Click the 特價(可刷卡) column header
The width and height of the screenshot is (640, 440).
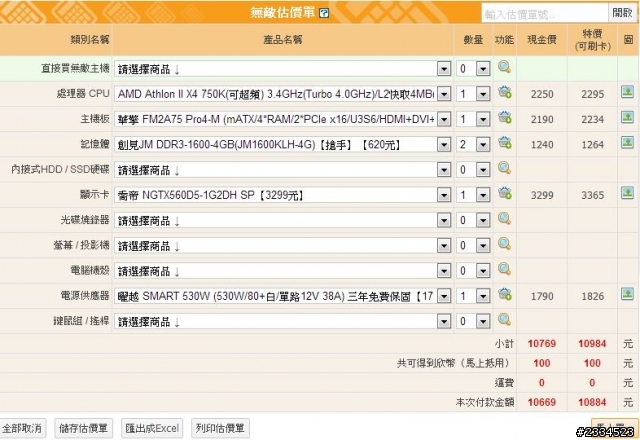[x=592, y=40]
